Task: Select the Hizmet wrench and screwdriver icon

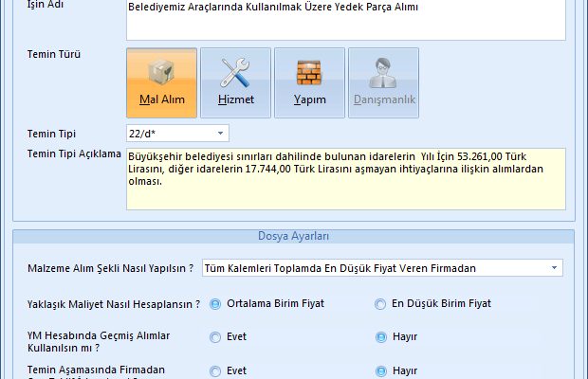Action: [x=235, y=82]
